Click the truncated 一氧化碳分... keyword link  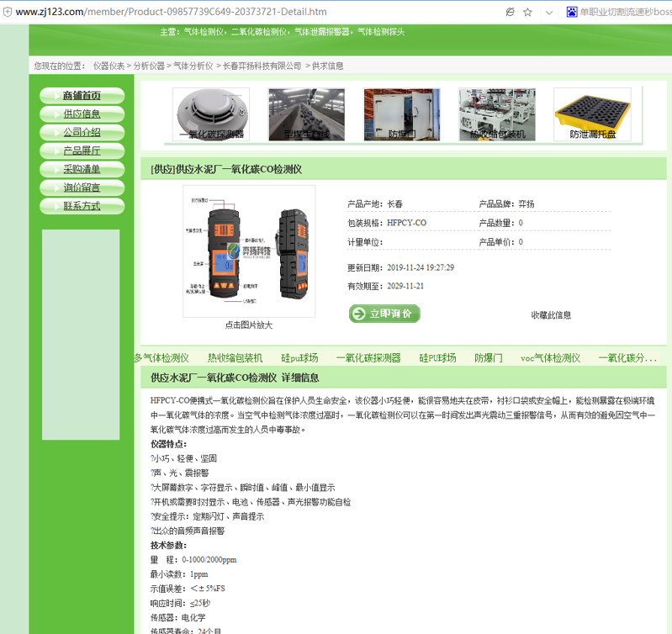coord(627,358)
